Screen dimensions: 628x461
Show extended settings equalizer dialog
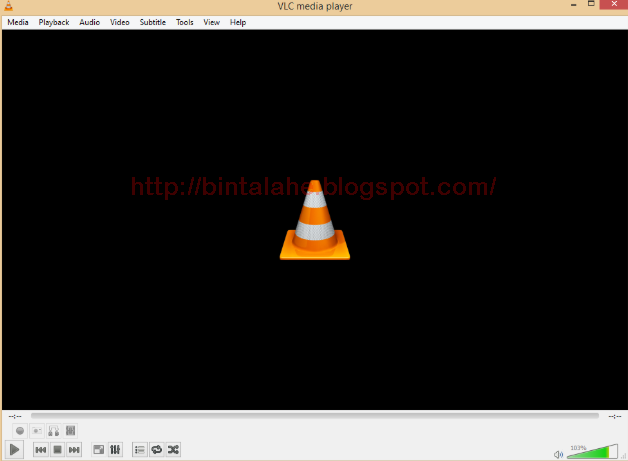(115, 450)
